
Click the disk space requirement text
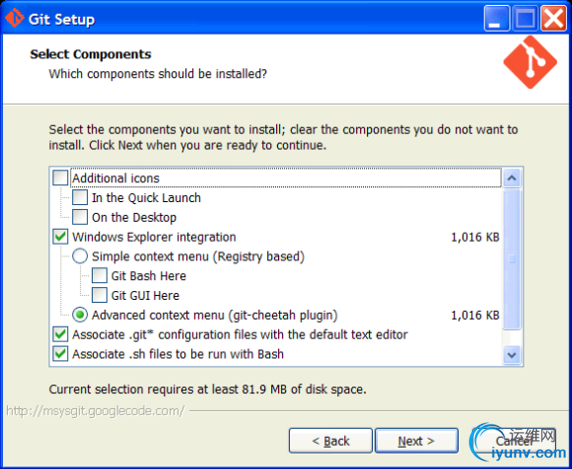(208, 389)
